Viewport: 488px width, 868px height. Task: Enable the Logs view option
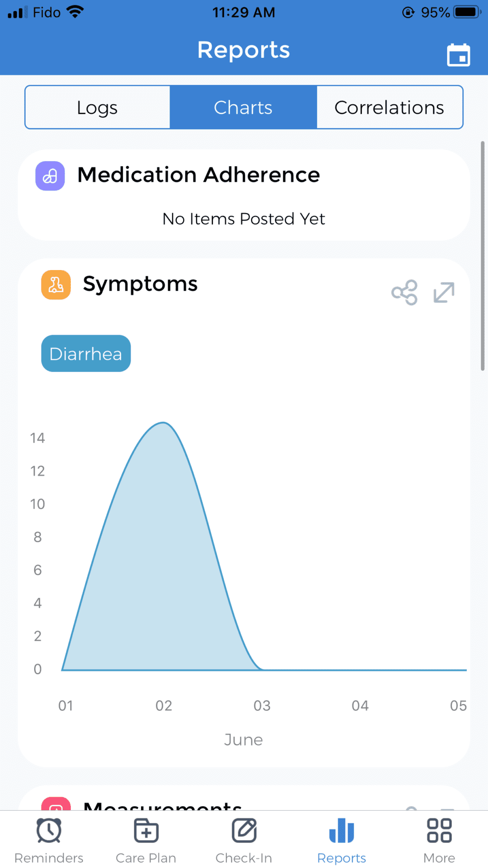point(97,107)
